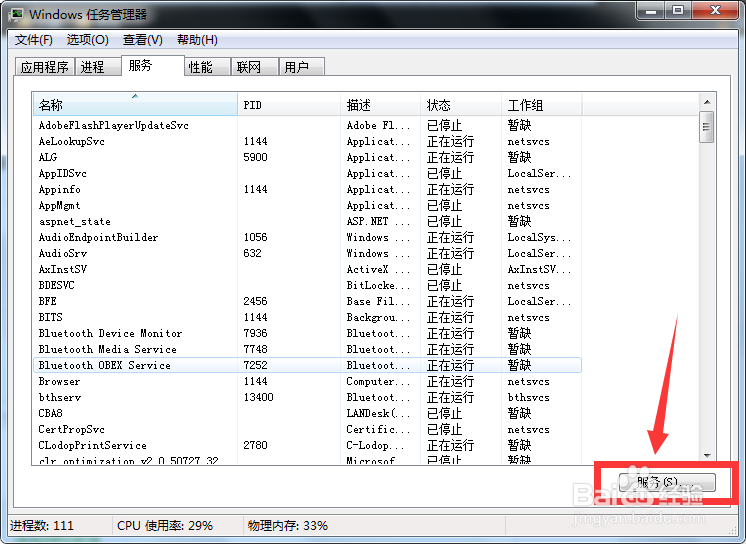The width and height of the screenshot is (746, 544).
Task: Close the Task Manager window
Action: 715,11
